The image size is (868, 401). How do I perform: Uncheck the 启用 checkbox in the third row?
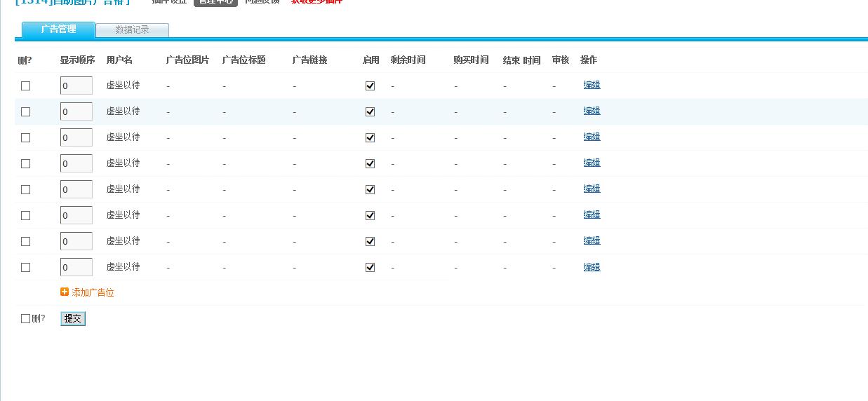(370, 137)
